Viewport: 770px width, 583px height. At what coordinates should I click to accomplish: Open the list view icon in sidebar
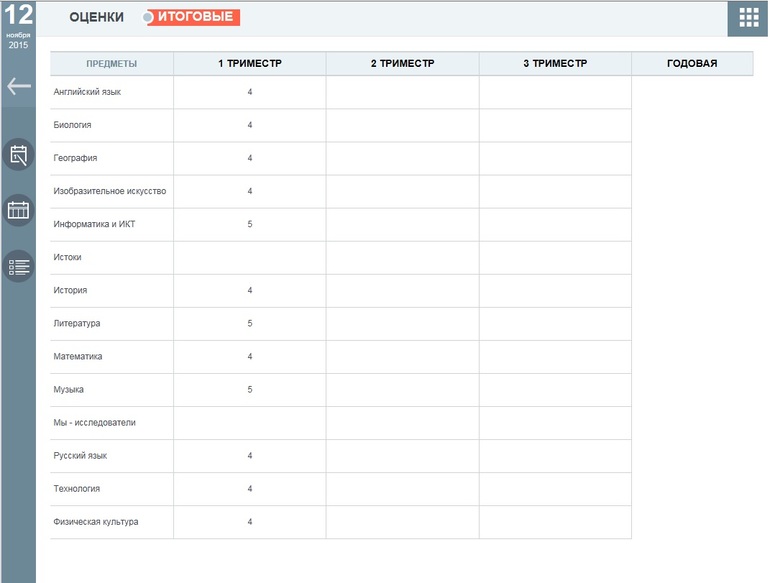pyautogui.click(x=19, y=267)
